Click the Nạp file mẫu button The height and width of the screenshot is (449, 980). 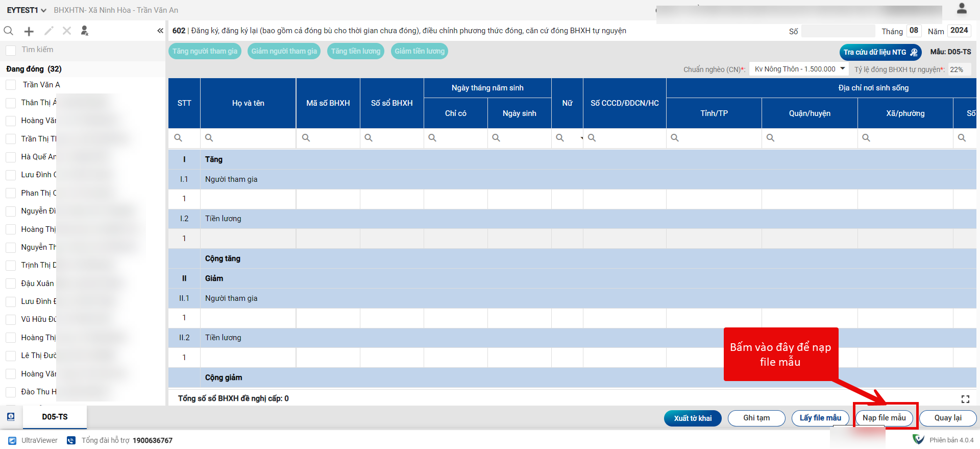(x=884, y=418)
